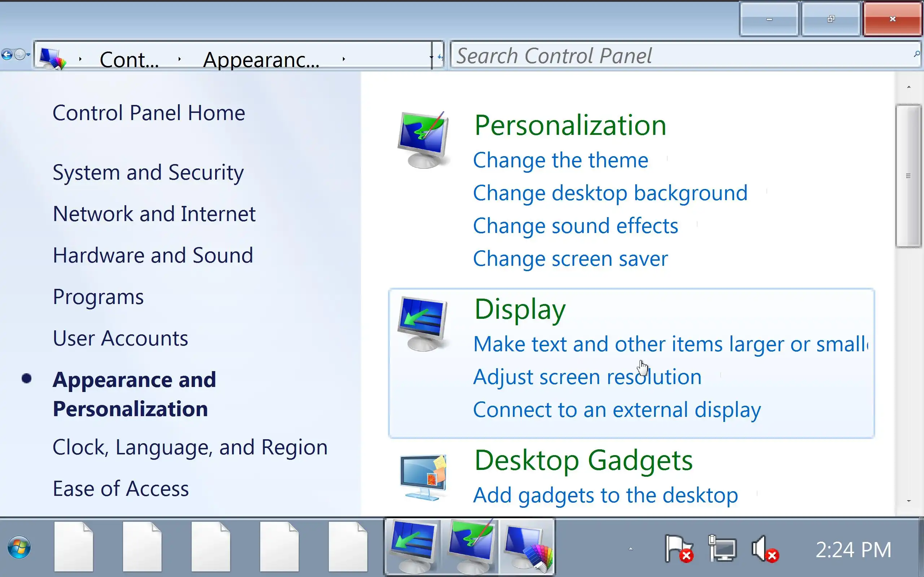This screenshot has width=924, height=577.
Task: Click Change desktop background link
Action: 610,193
